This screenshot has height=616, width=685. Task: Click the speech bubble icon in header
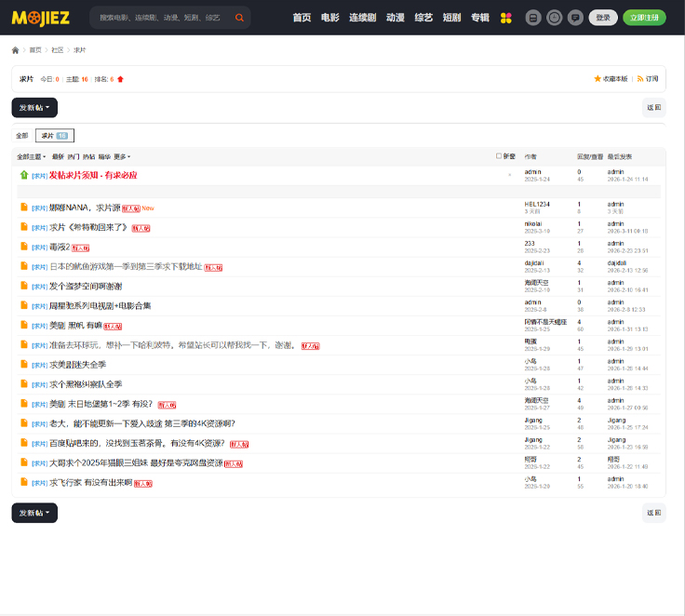[x=575, y=18]
